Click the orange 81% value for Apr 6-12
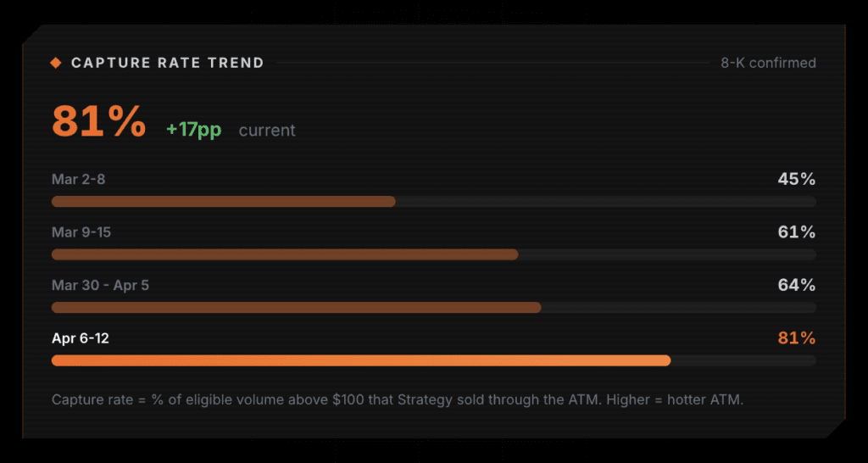Viewport: 868px width, 463px height. point(796,338)
